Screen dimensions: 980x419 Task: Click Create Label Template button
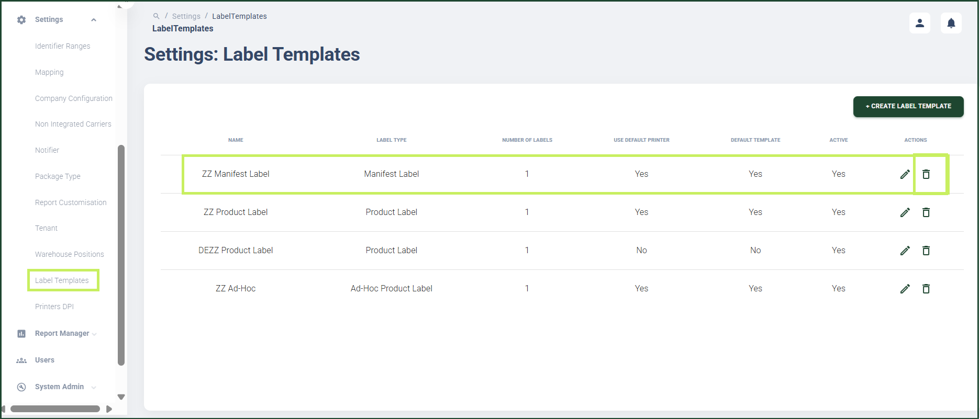click(x=908, y=106)
